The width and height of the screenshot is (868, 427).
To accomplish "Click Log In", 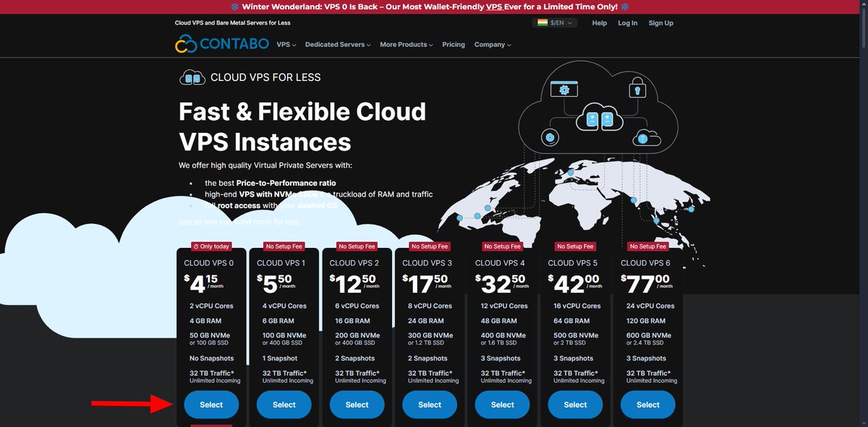I will pos(628,23).
